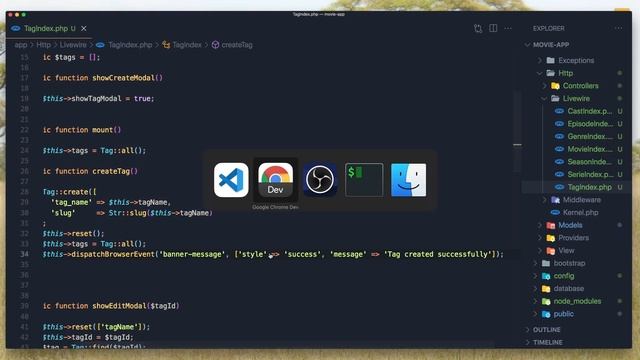Viewport: 640px width, 360px height.
Task: Expand the Models folder
Action: pyautogui.click(x=570, y=225)
